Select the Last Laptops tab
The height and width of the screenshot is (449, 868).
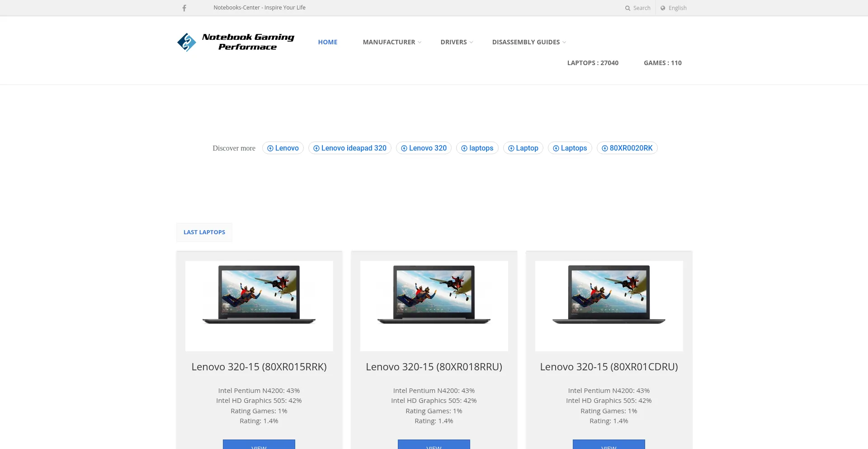click(x=204, y=232)
